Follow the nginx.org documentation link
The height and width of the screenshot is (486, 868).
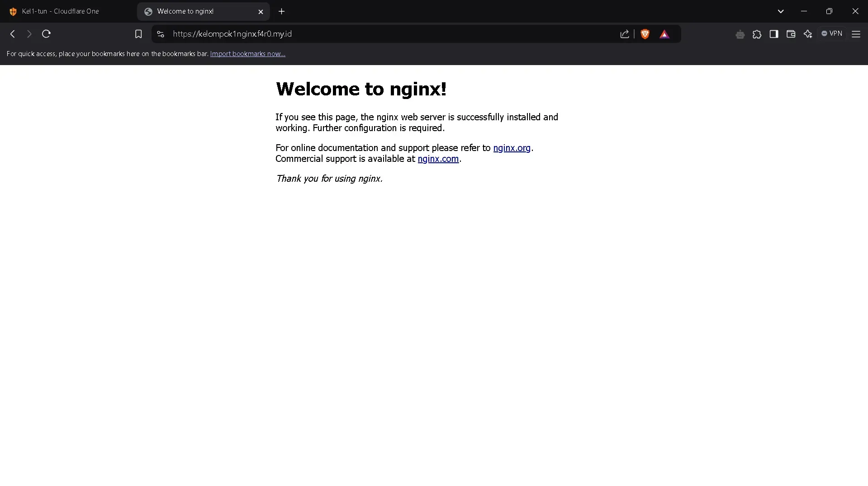coord(512,148)
